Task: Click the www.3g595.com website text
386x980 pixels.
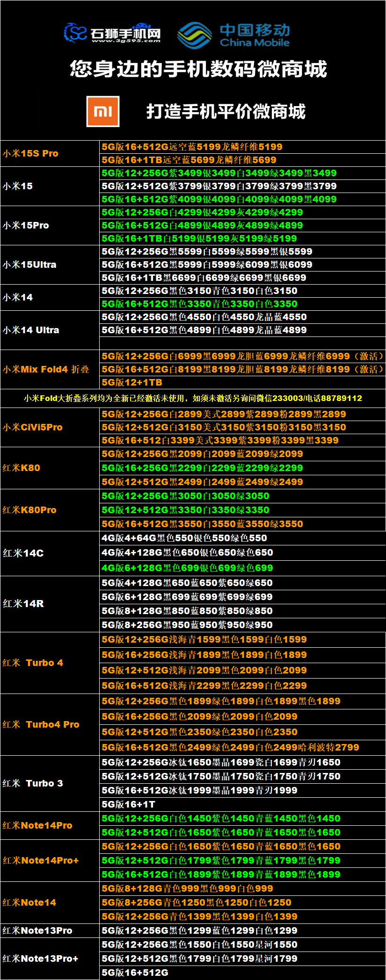Action: [126, 41]
